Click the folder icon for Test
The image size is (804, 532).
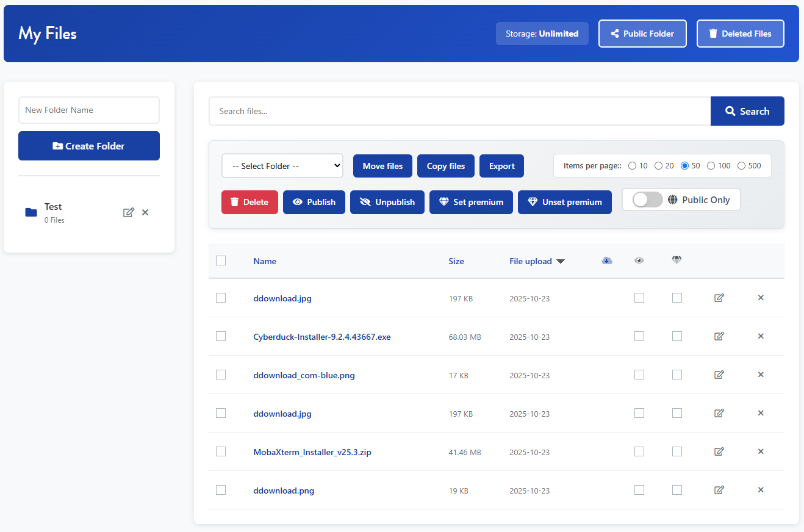click(31, 212)
